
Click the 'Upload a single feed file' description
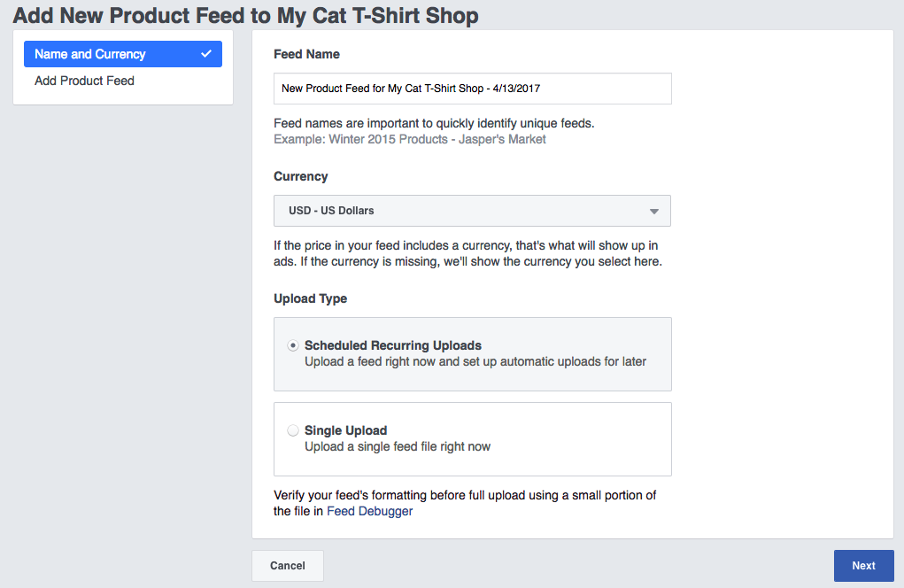click(398, 446)
